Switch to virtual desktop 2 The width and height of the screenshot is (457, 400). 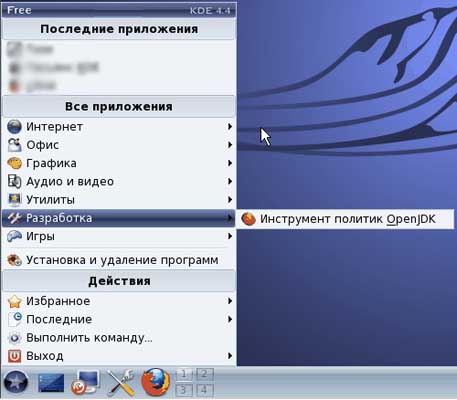(x=204, y=375)
